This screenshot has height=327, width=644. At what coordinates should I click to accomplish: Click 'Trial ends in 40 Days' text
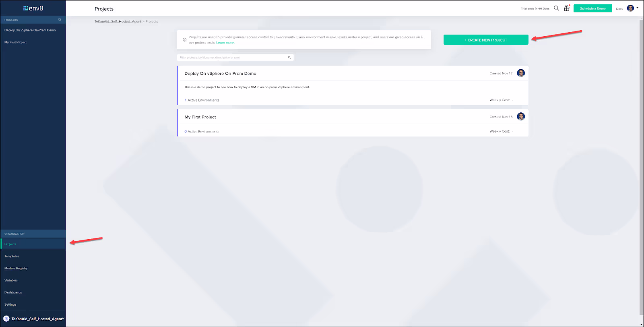pyautogui.click(x=535, y=8)
